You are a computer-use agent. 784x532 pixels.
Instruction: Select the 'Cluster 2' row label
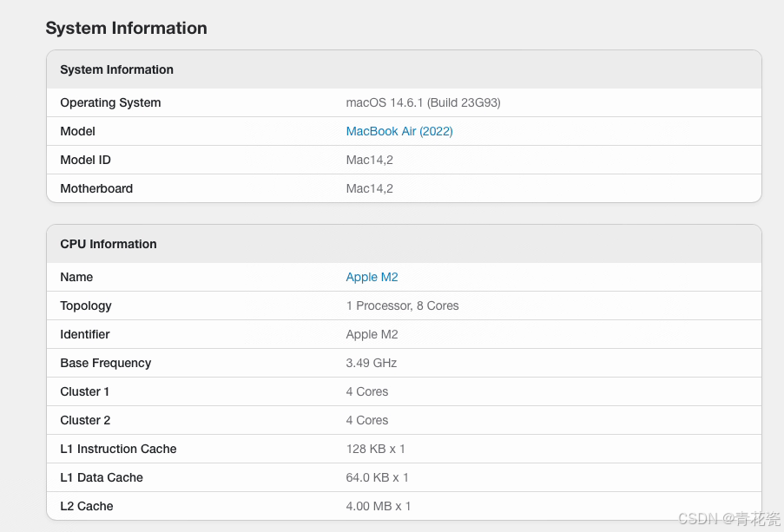[85, 420]
